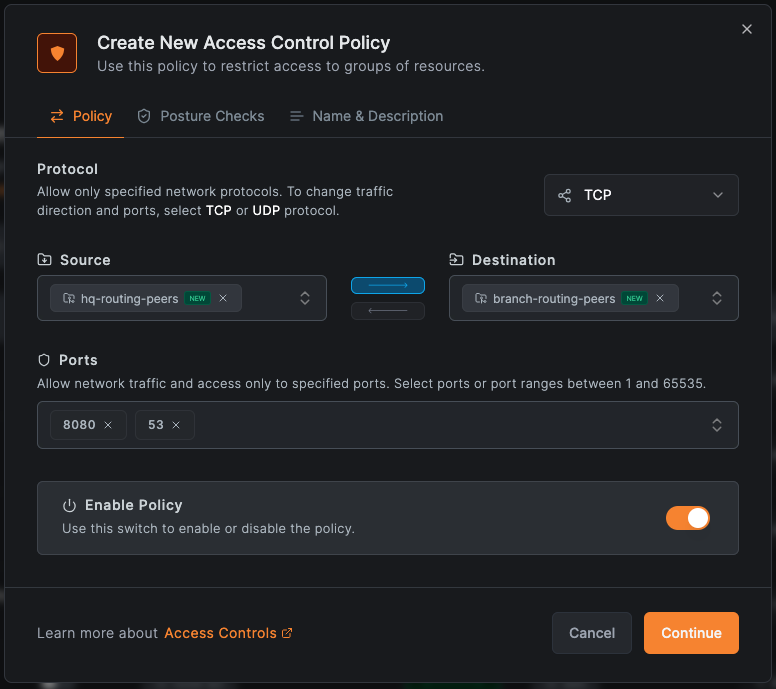The width and height of the screenshot is (776, 689).
Task: Remove port 53 tag
Action: [176, 425]
